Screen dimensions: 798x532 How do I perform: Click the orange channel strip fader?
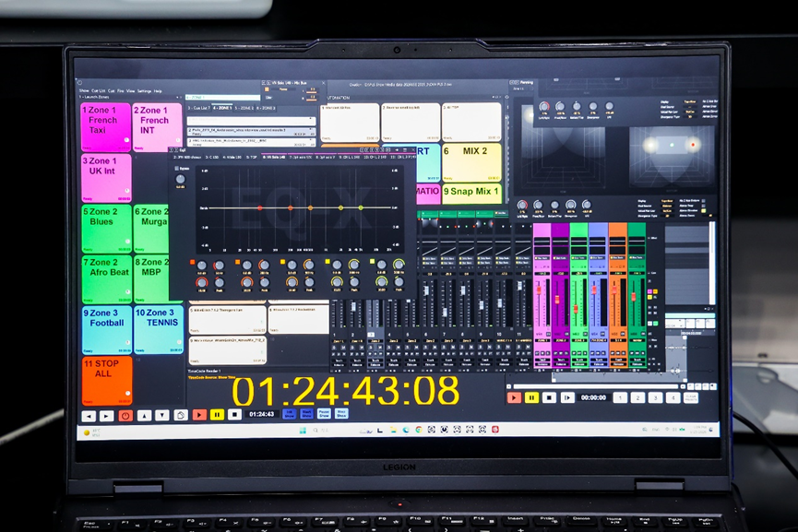pos(614,290)
